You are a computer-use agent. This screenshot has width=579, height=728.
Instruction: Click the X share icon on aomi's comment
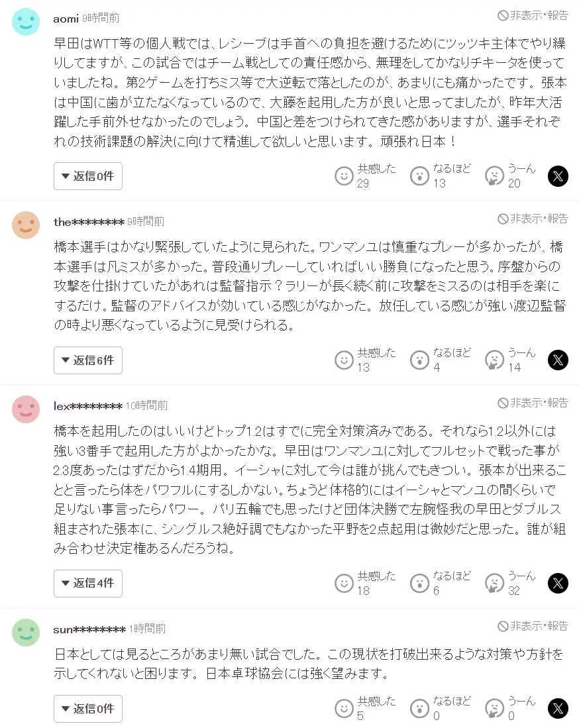(x=558, y=176)
